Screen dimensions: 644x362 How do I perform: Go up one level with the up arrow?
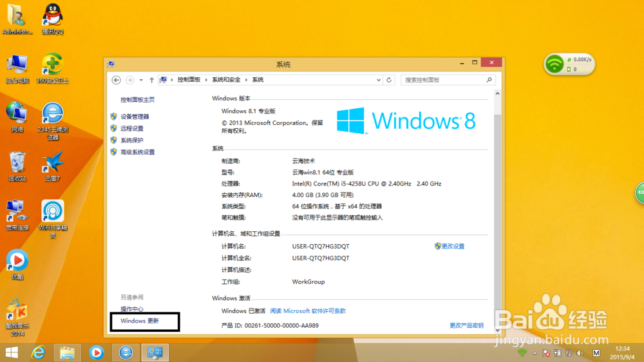[151, 80]
